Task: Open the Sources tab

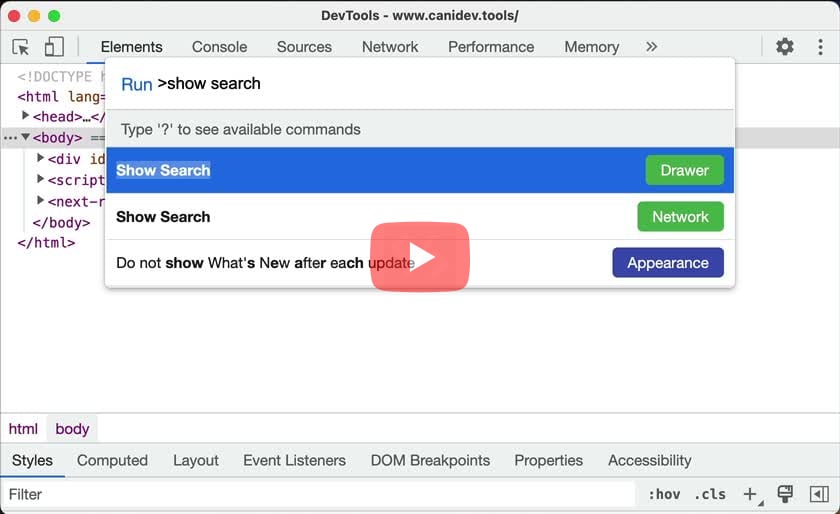Action: tap(304, 47)
